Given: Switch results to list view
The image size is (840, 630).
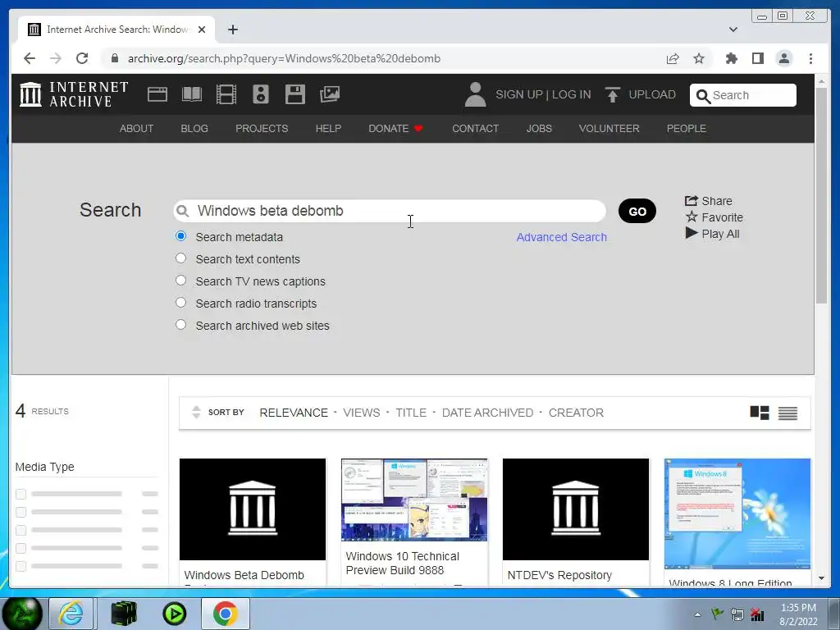Looking at the screenshot, I should (787, 413).
